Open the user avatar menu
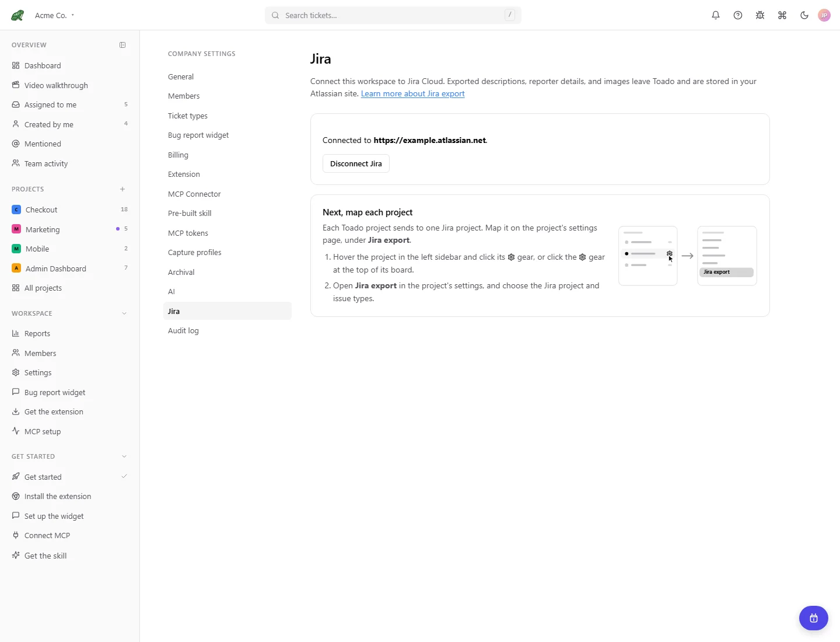This screenshot has height=642, width=840. (824, 15)
